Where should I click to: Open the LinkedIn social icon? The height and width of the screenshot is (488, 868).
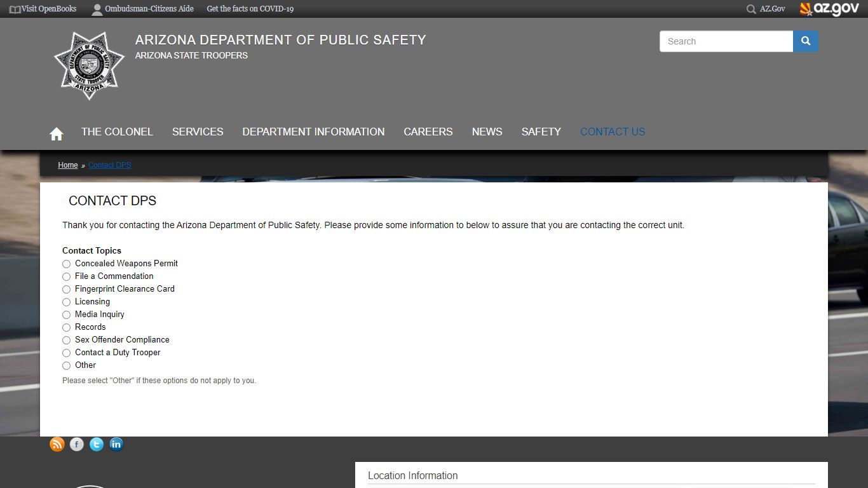(116, 444)
